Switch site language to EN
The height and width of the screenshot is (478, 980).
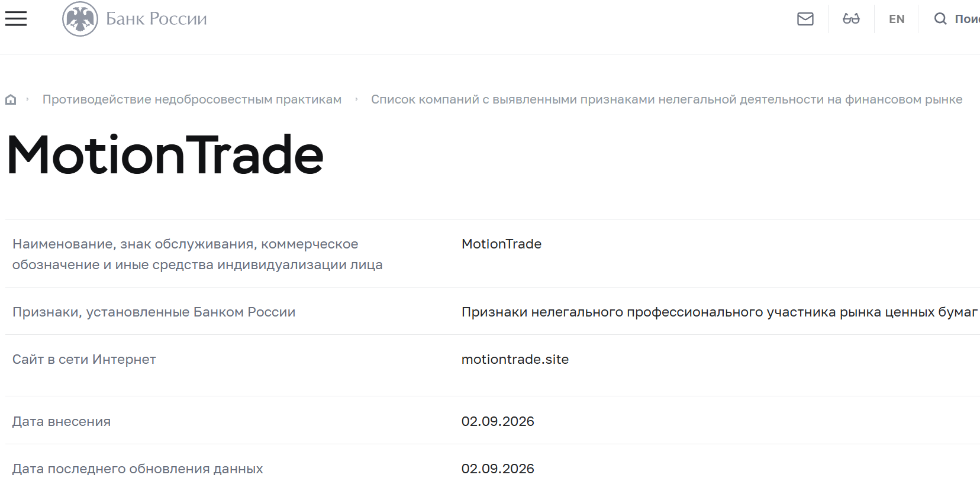point(897,19)
